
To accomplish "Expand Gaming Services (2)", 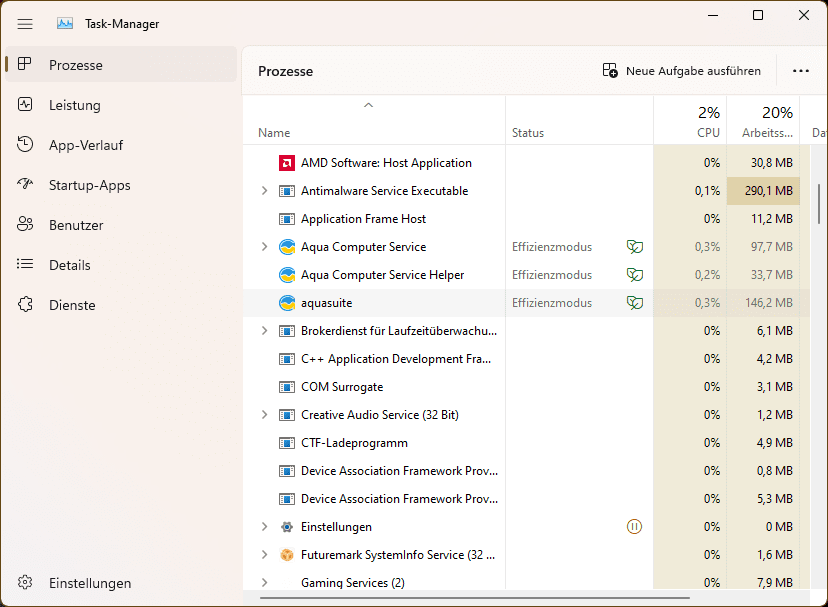I will [265, 583].
